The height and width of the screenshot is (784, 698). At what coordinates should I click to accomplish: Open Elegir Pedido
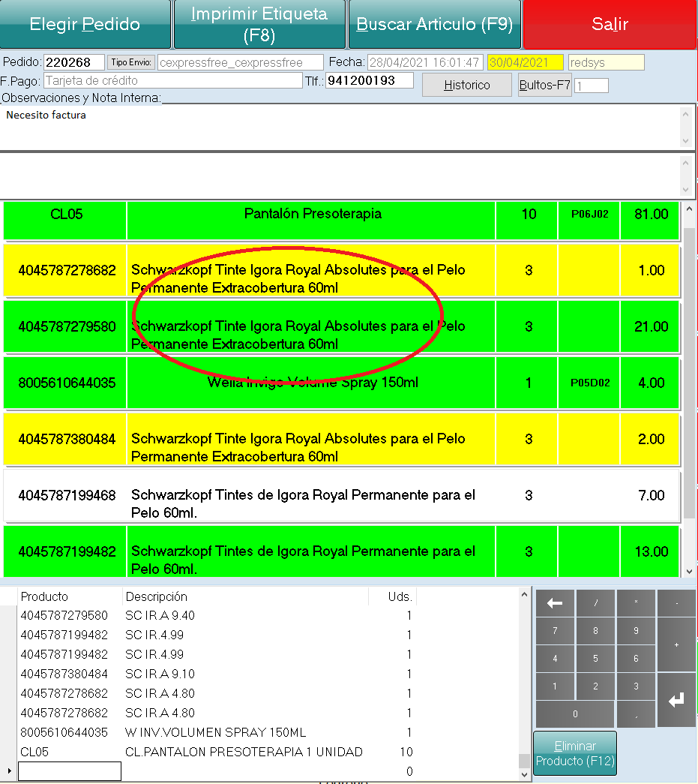(x=85, y=24)
